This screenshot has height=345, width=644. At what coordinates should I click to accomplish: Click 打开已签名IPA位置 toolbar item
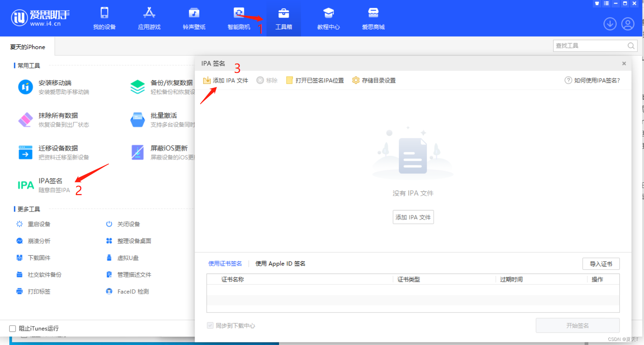pos(315,80)
